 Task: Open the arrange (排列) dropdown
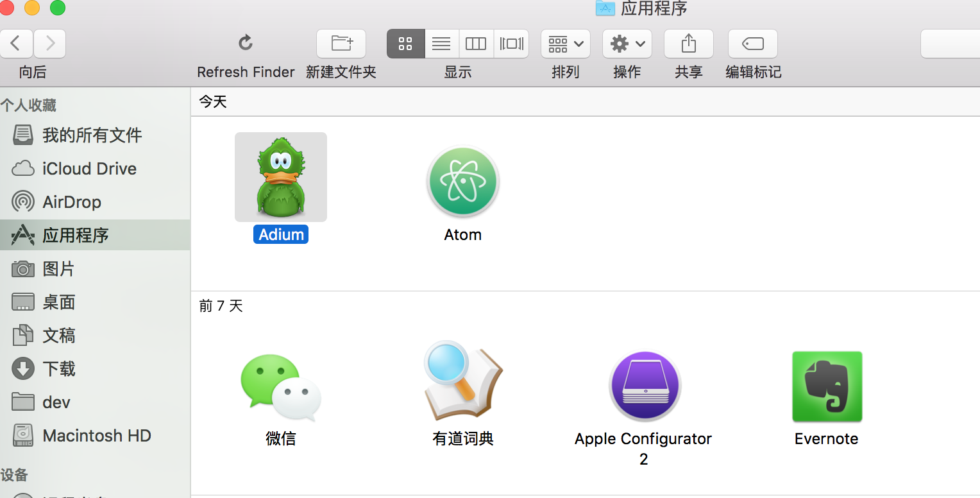point(566,44)
